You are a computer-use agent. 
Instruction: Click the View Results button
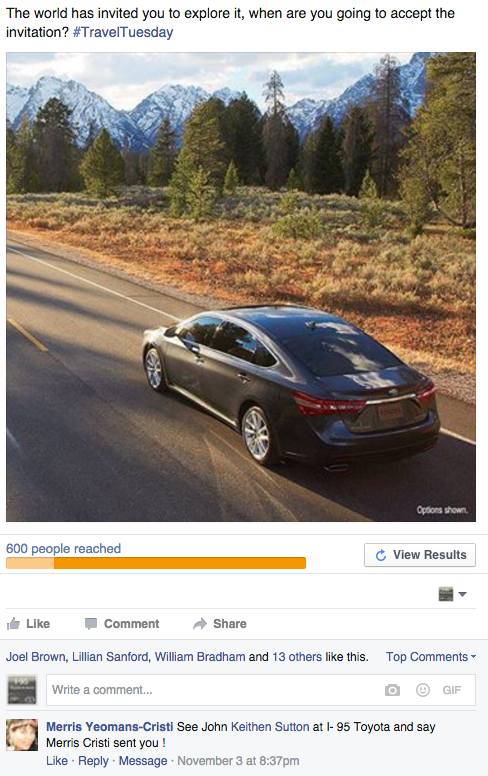pyautogui.click(x=420, y=555)
